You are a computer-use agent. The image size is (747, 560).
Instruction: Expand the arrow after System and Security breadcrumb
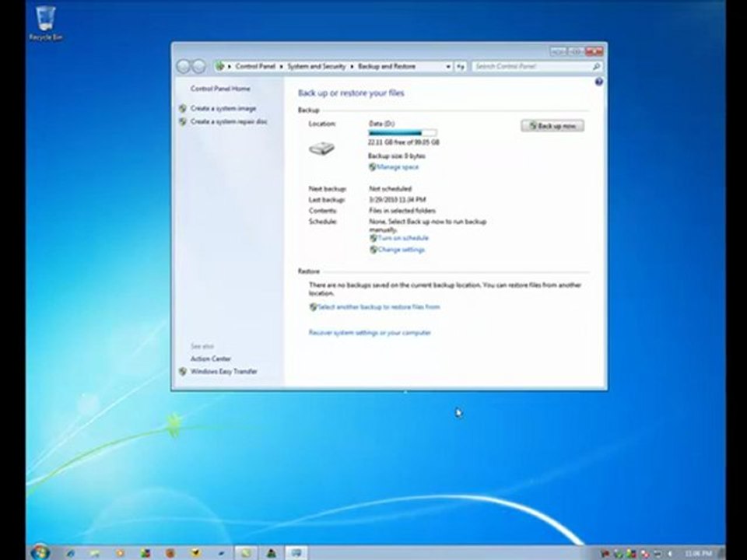pyautogui.click(x=352, y=67)
